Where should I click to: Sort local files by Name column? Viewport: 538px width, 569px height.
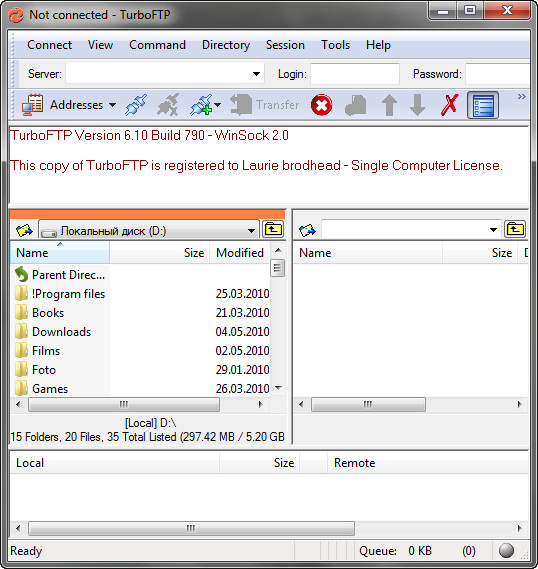60,253
